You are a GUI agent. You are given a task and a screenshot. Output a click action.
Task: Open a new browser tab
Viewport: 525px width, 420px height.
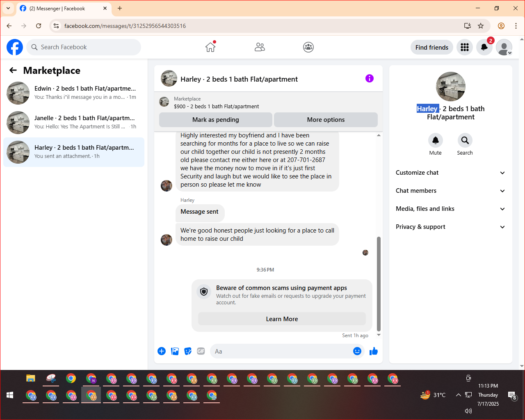[120, 8]
